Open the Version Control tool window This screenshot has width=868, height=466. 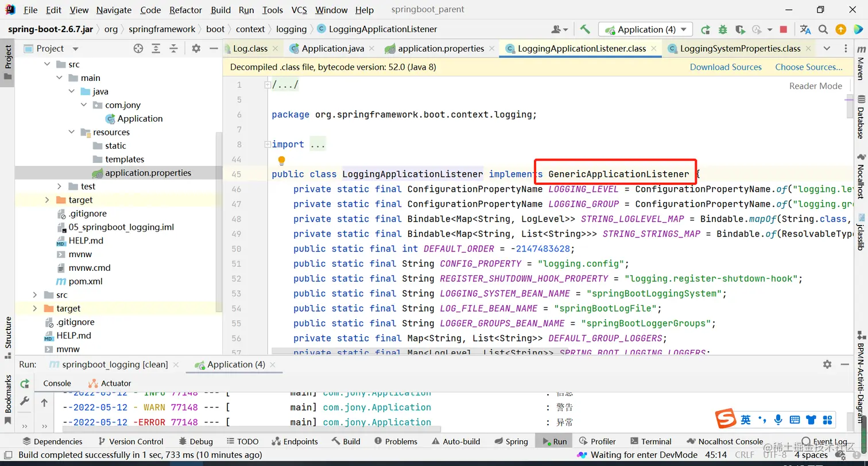tap(131, 442)
